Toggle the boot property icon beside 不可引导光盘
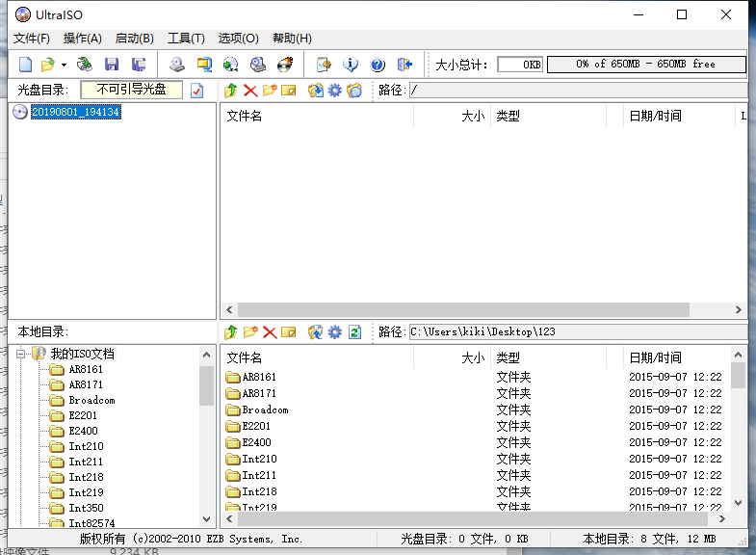The height and width of the screenshot is (555, 756). click(x=197, y=91)
